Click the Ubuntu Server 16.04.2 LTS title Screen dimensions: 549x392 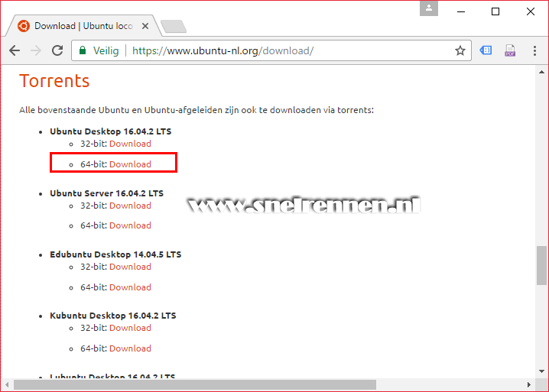pos(106,193)
